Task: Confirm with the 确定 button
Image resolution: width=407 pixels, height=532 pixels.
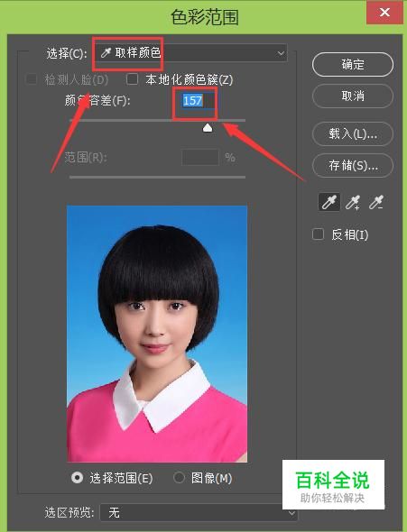Action: (353, 64)
